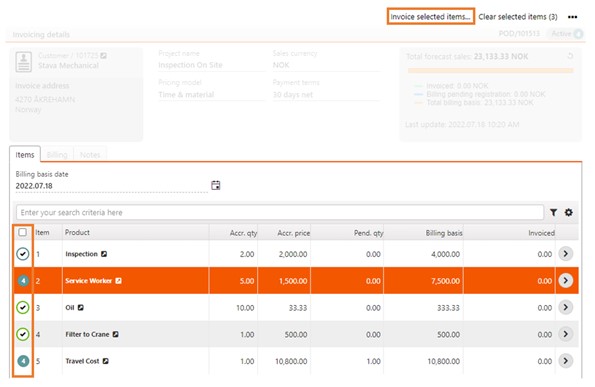Refresh total forecast sales icon
The width and height of the screenshot is (595, 387).
(570, 56)
